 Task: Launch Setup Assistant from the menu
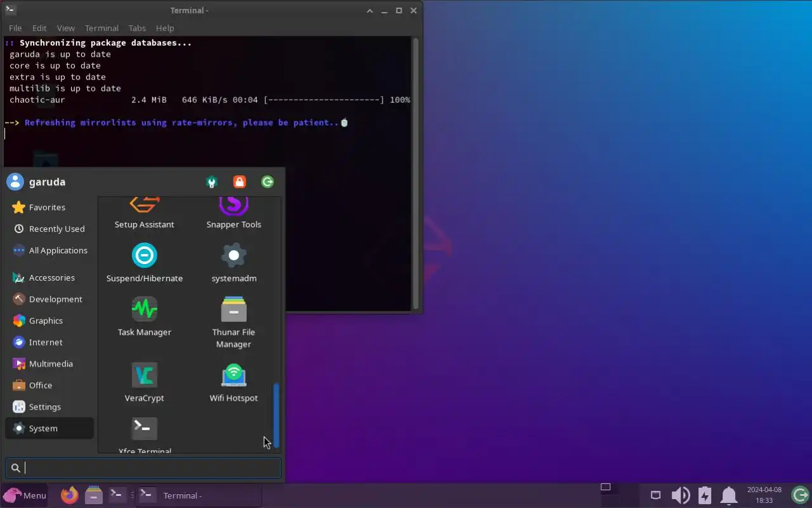pos(144,213)
